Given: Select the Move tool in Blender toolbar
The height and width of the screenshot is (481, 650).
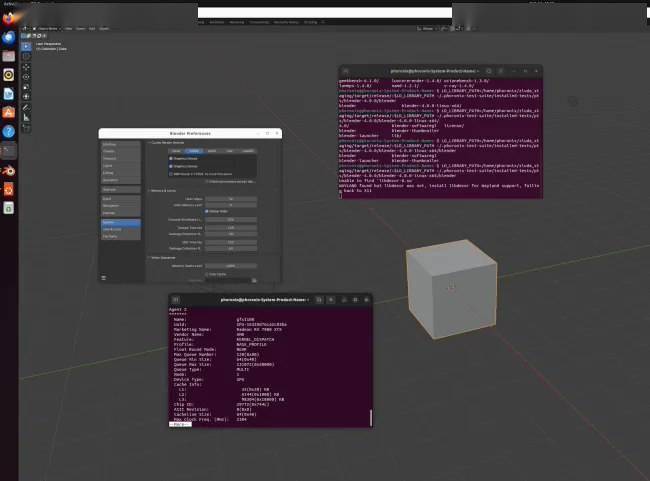Looking at the screenshot, I should (x=26, y=67).
